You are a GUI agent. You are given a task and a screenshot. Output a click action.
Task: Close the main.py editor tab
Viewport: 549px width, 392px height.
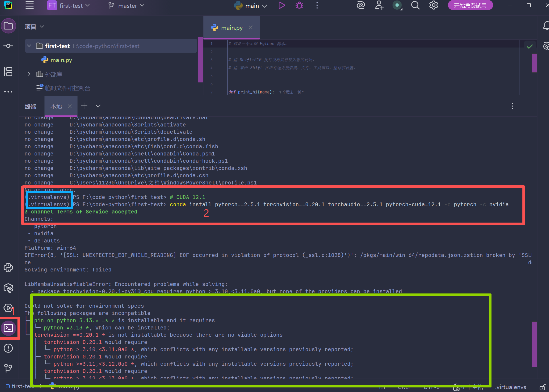(x=251, y=27)
